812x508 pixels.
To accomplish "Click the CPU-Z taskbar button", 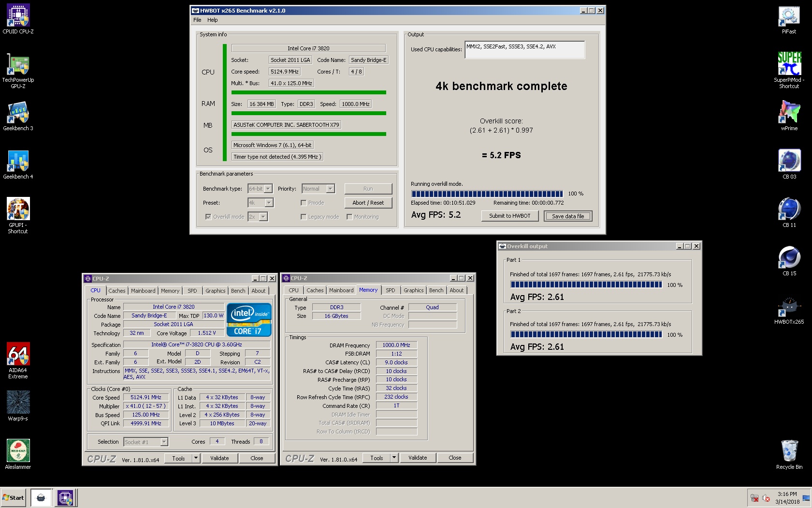I will [x=65, y=498].
